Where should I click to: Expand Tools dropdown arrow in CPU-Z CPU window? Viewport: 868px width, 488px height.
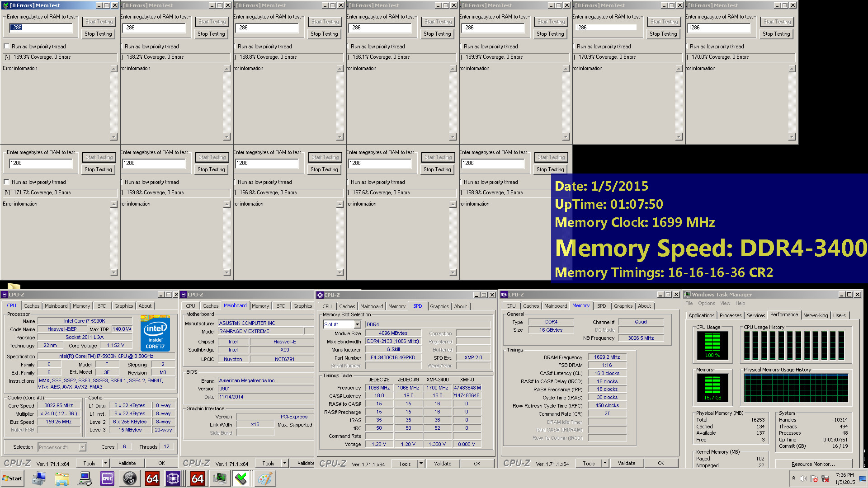click(105, 463)
